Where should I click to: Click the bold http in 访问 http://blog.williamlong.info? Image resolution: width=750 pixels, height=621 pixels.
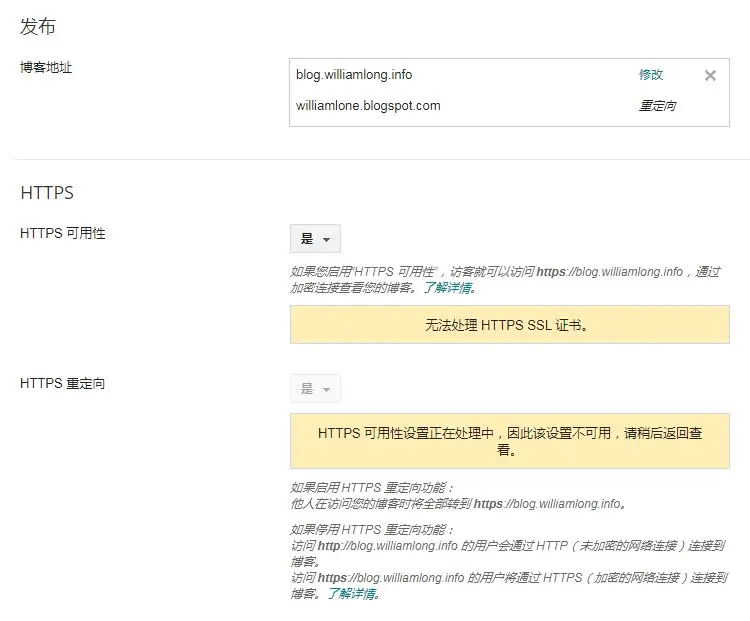(x=331, y=546)
